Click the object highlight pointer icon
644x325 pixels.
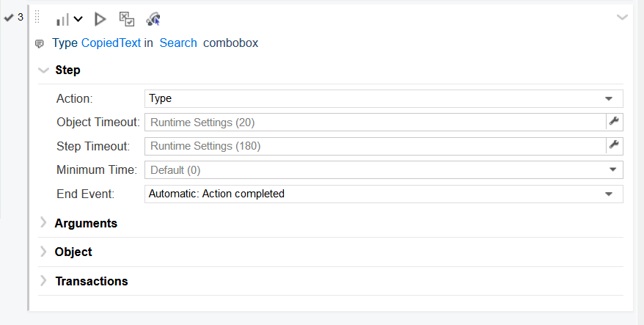click(153, 19)
